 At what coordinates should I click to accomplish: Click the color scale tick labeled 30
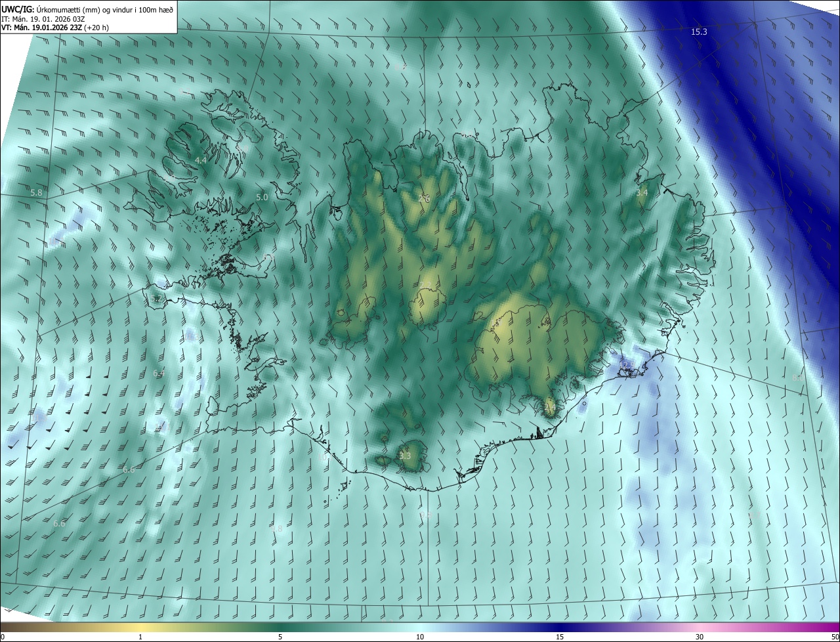click(700, 637)
